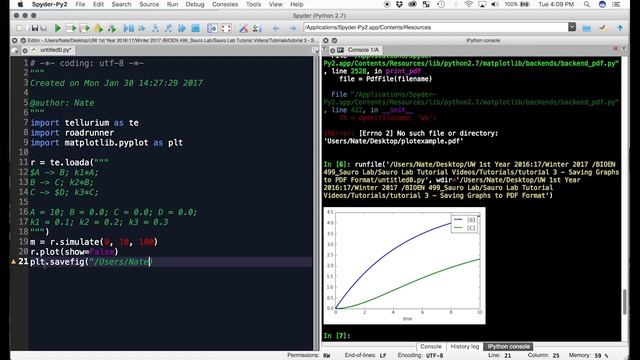Open the Apple menu
This screenshot has height=360, width=640.
[x=20, y=4]
